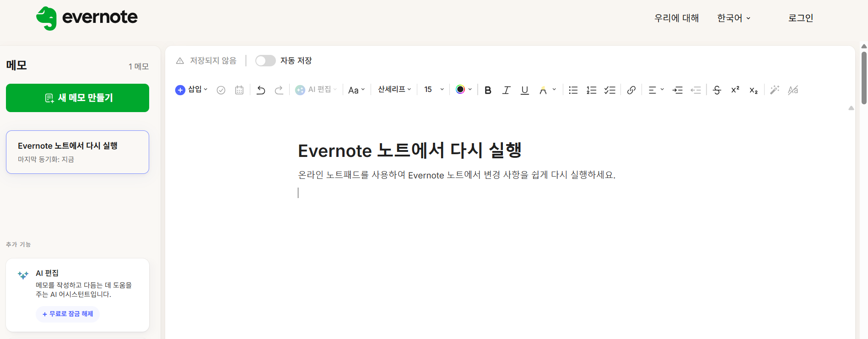Click the note title heading in editor

pos(410,150)
